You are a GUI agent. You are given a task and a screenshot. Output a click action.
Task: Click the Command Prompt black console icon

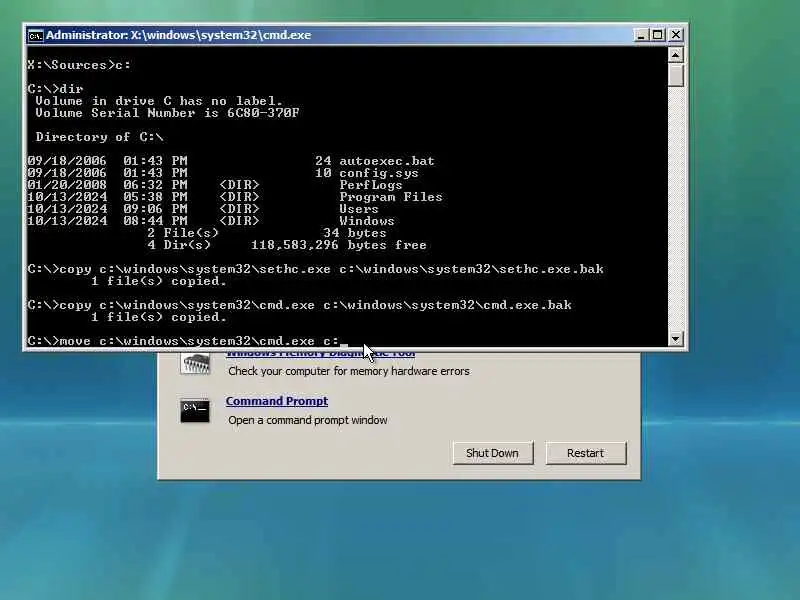[195, 411]
